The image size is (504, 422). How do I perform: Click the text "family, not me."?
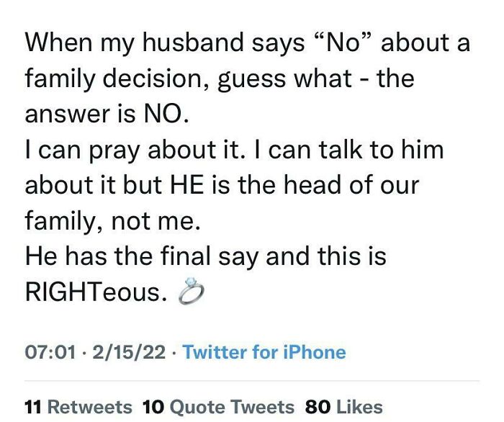pyautogui.click(x=111, y=221)
